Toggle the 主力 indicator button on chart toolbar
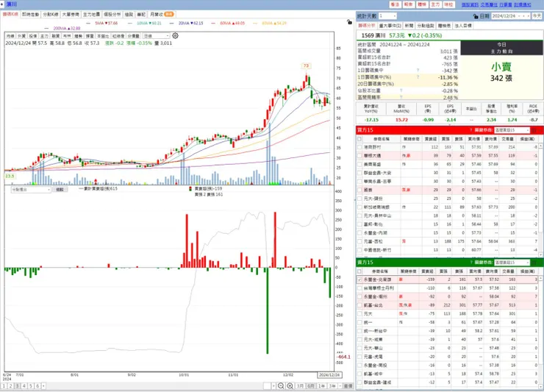 tap(44, 36)
